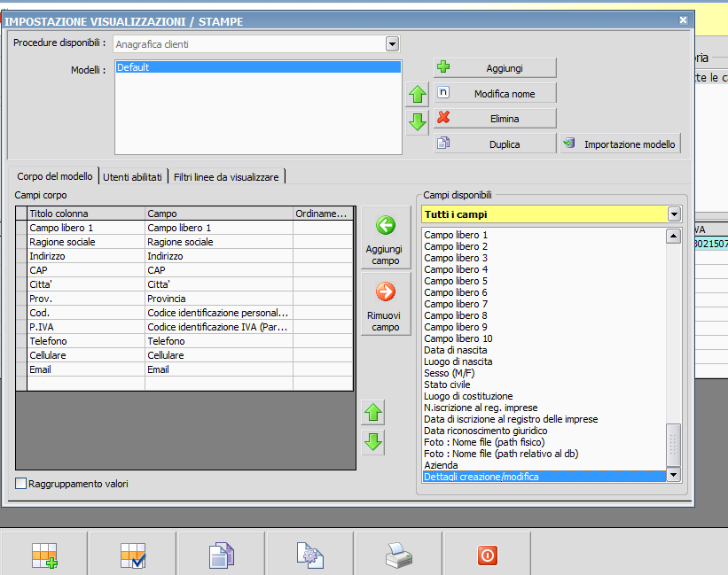728x575 pixels.
Task: Select Email row title cell
Action: click(86, 369)
